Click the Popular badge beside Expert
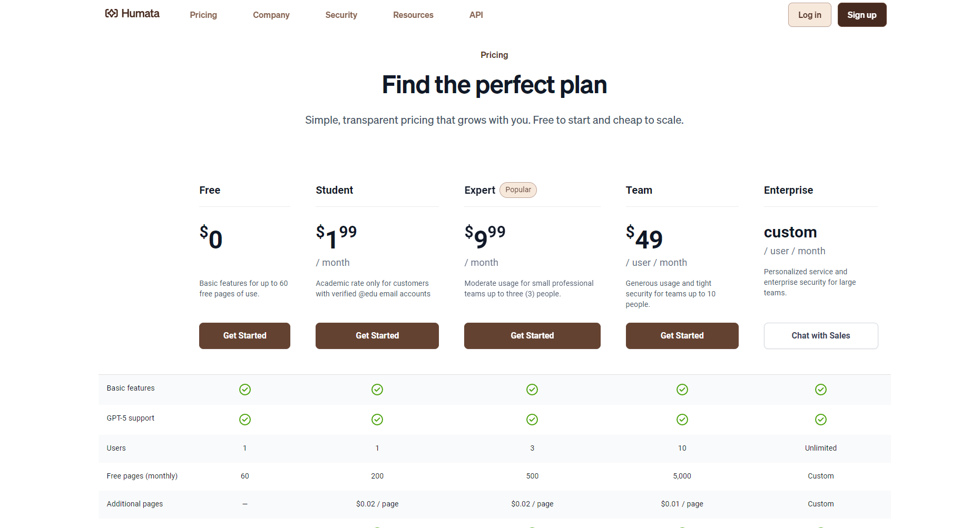The width and height of the screenshot is (980, 528). (518, 190)
